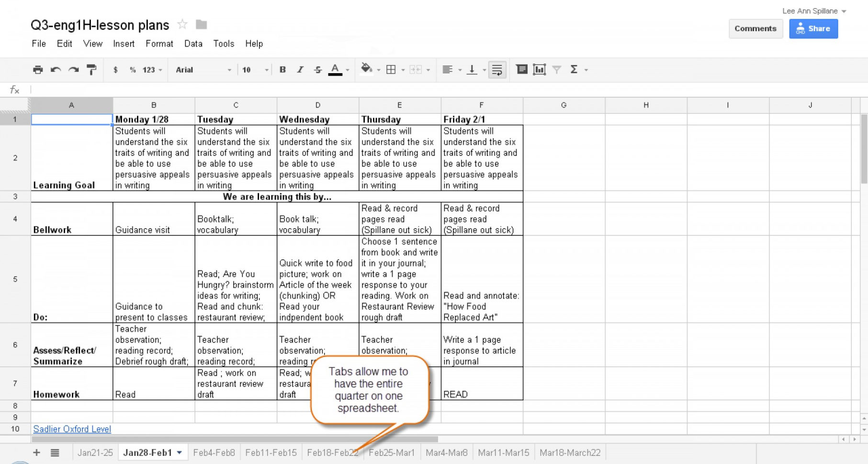Open the functions (Σ) menu
Viewport: 868px width, 464px height.
[x=575, y=69]
